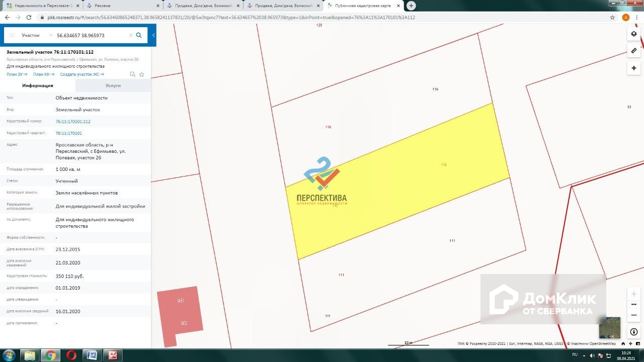Open the Chrome profile avatar

[626, 17]
